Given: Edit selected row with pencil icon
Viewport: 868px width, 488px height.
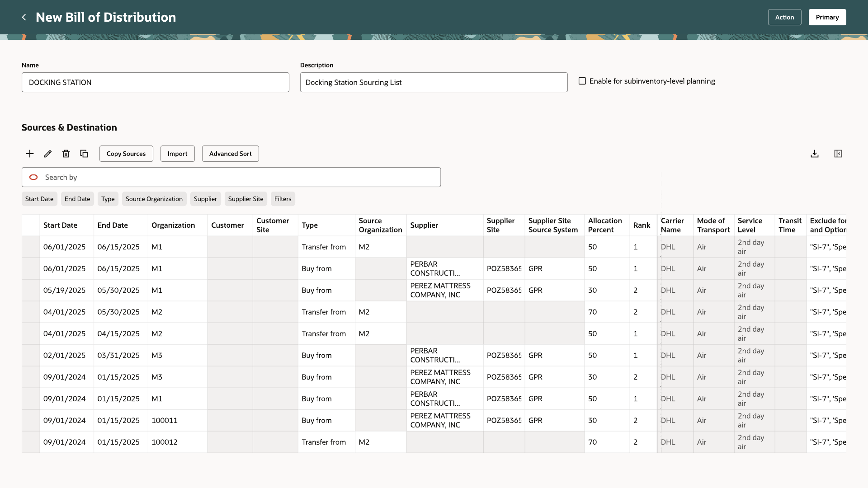Looking at the screenshot, I should (x=48, y=154).
